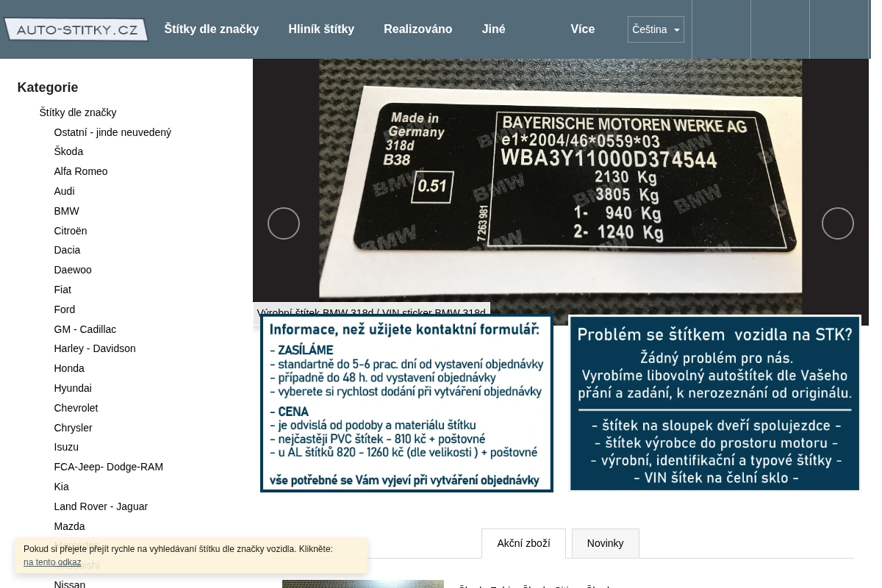The height and width of the screenshot is (588, 882).
Task: Click the BMW 318d VIN sticker image
Action: (x=560, y=192)
